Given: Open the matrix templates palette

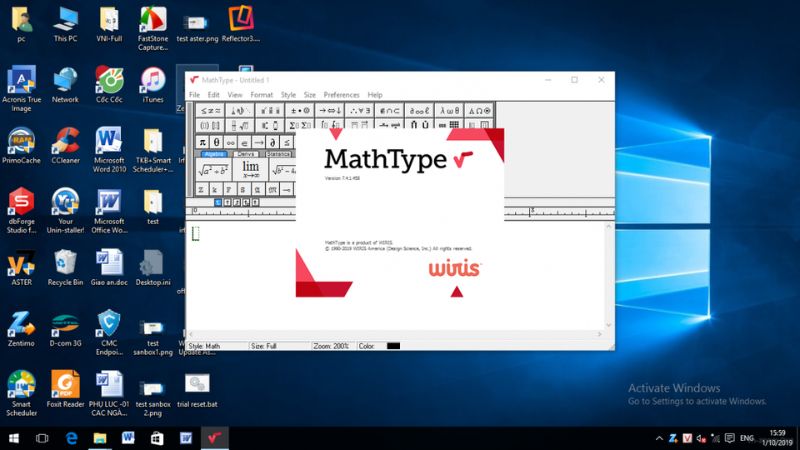Looking at the screenshot, I should (x=449, y=125).
